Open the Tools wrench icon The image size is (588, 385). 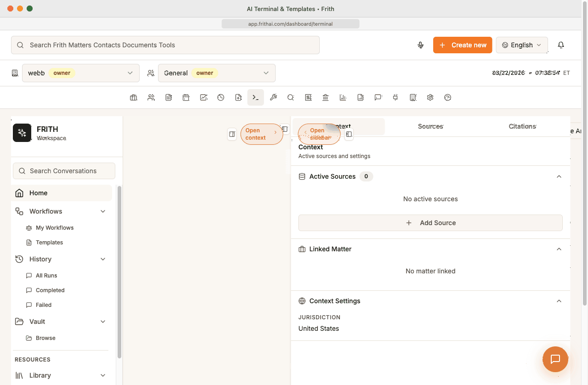(273, 97)
